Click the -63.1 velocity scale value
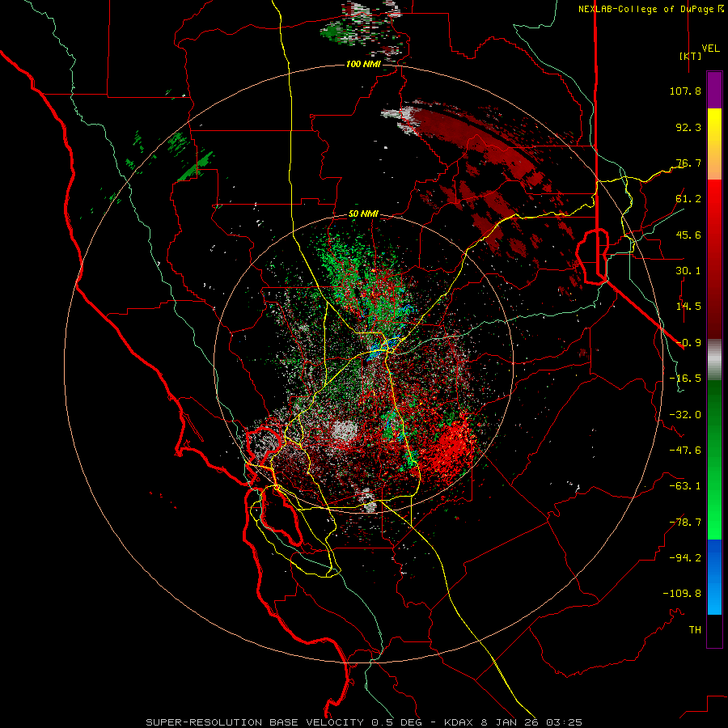 pyautogui.click(x=685, y=486)
